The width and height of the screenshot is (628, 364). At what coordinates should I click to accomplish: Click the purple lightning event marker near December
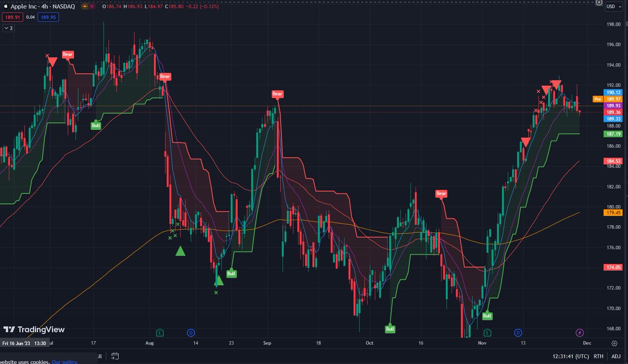(580, 333)
